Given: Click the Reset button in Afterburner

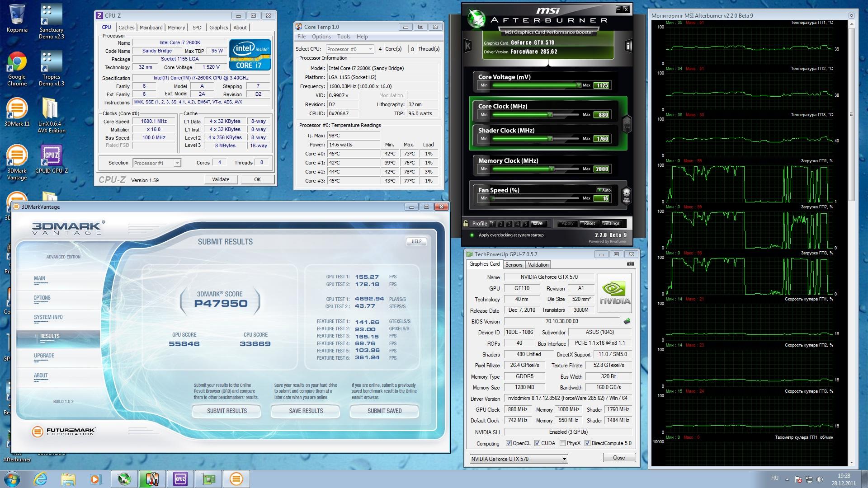Looking at the screenshot, I should point(590,224).
